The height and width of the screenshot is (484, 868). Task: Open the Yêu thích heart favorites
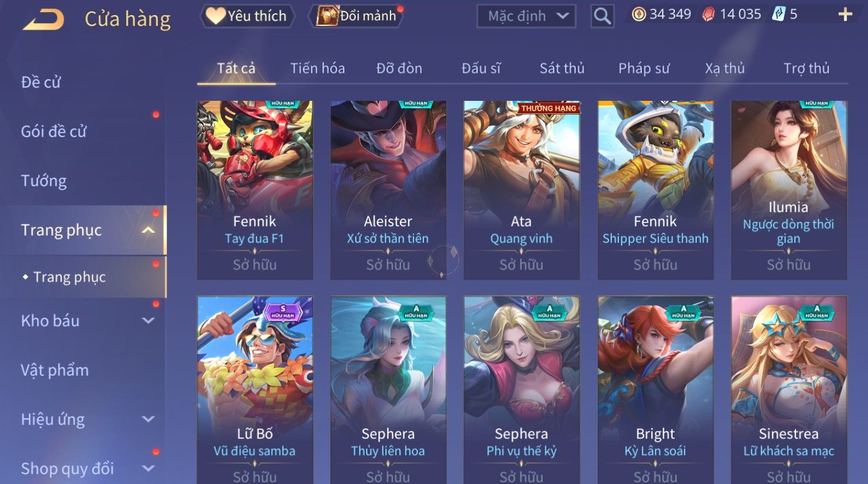tap(247, 16)
